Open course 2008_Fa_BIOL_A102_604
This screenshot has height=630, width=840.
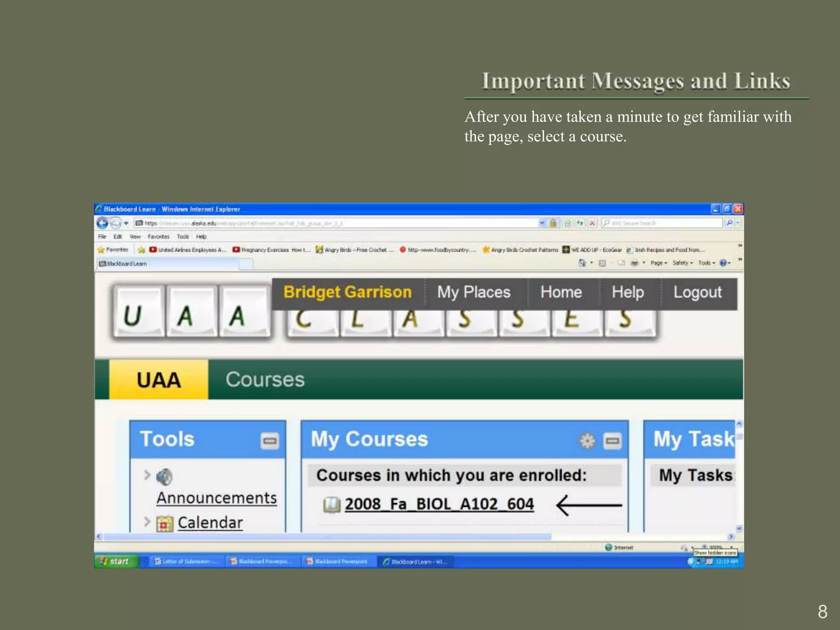coord(439,504)
